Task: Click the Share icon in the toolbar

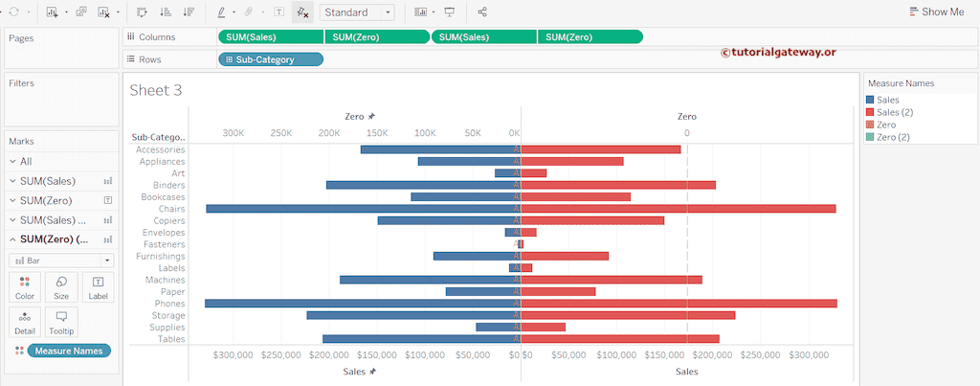Action: tap(482, 12)
